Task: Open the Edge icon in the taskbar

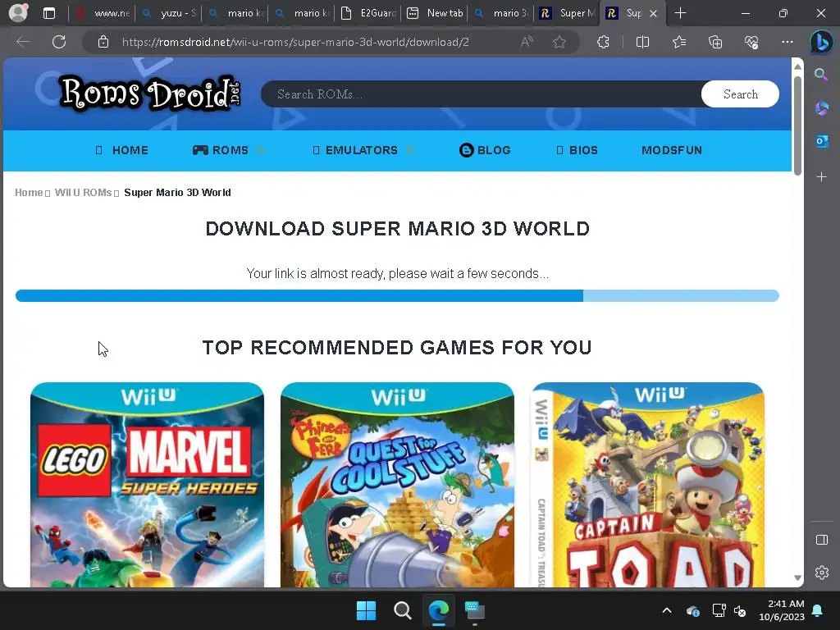Action: point(439,610)
